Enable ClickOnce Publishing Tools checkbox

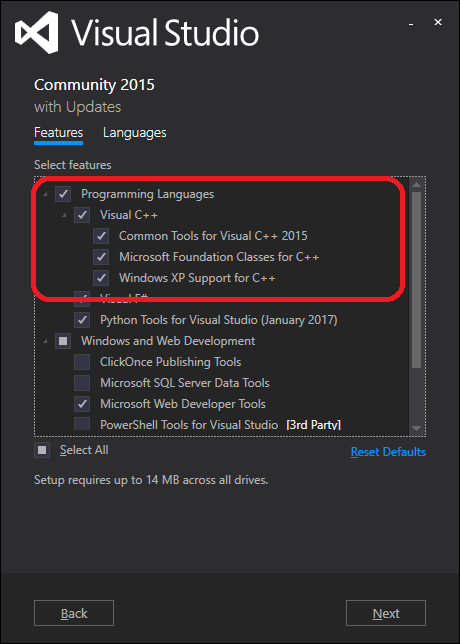click(82, 362)
